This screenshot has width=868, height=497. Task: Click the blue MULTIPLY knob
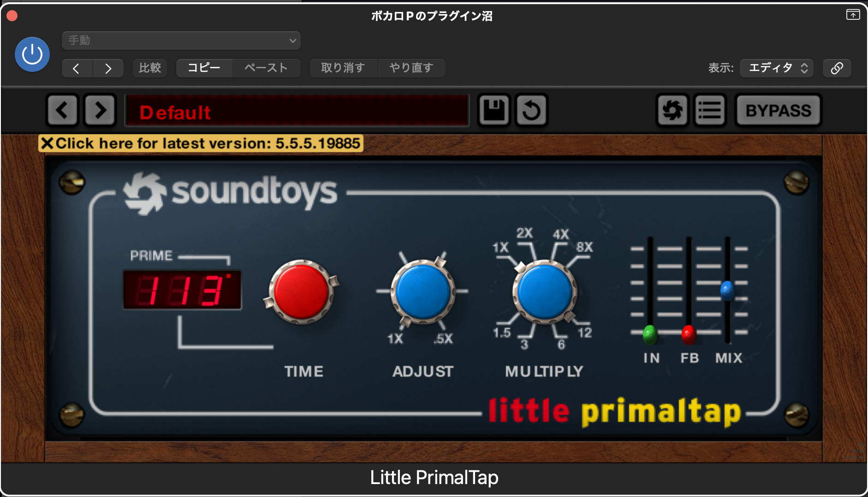(545, 291)
